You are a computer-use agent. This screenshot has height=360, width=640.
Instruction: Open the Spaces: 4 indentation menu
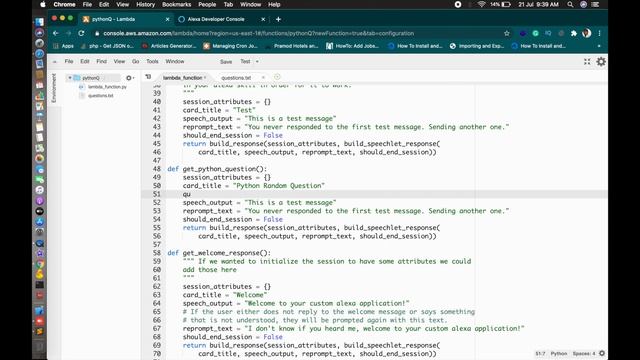tap(584, 353)
